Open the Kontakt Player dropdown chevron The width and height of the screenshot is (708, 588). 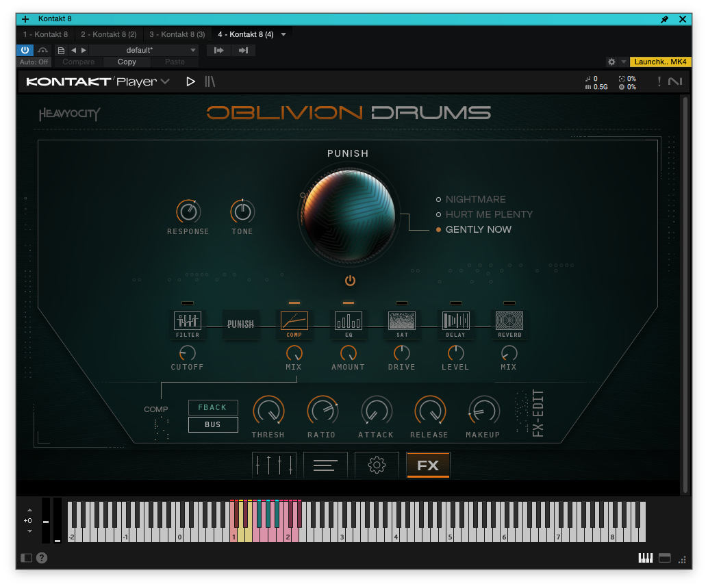(x=165, y=81)
